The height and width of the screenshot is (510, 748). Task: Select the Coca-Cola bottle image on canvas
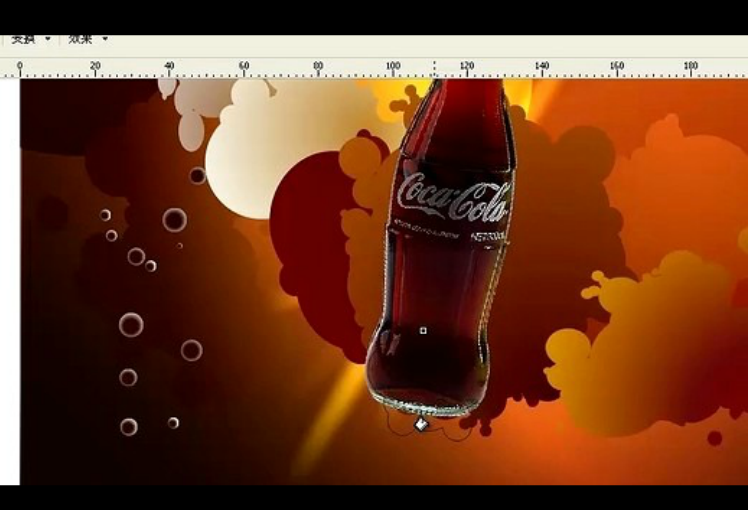click(441, 248)
